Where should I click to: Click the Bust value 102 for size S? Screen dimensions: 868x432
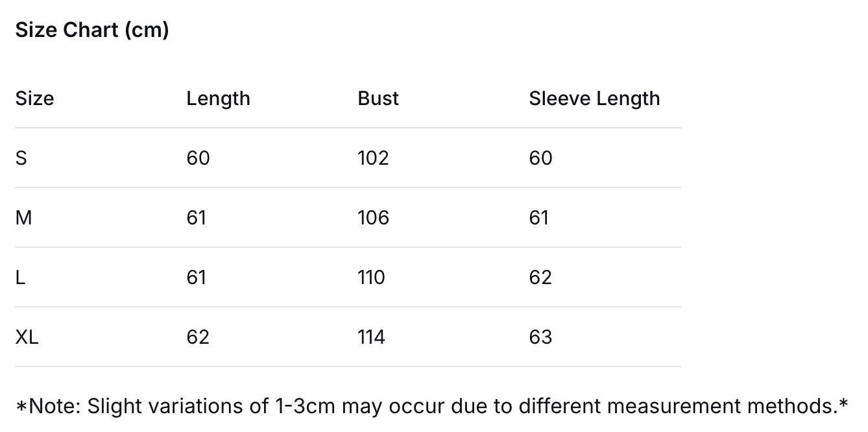point(373,158)
